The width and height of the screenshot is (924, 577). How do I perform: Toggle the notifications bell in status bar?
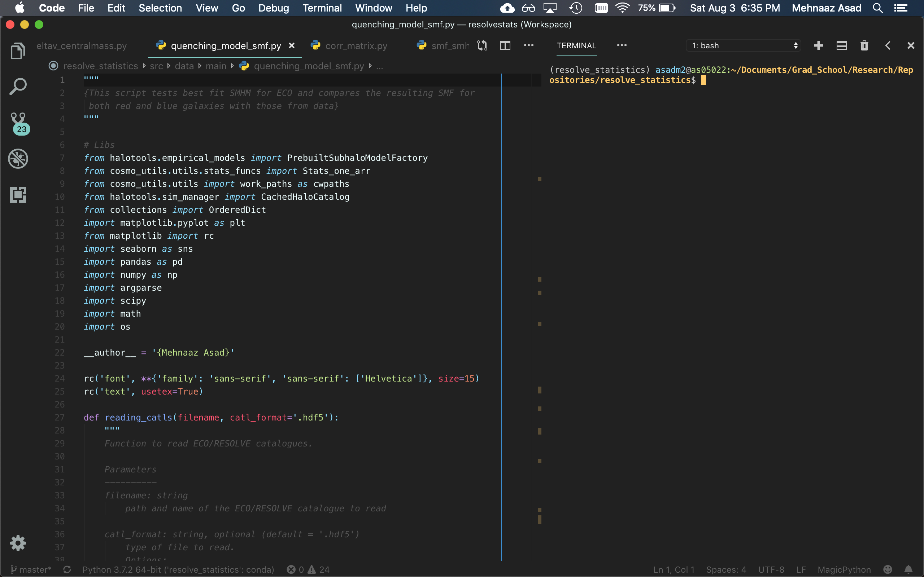pyautogui.click(x=908, y=569)
